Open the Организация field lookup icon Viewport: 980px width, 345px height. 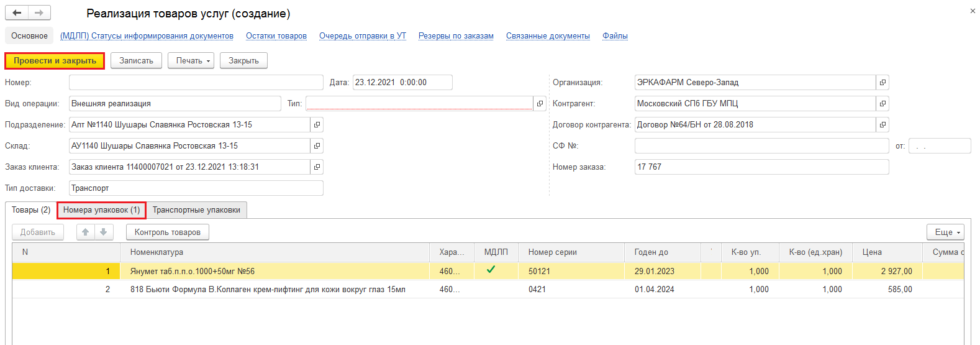click(x=882, y=82)
